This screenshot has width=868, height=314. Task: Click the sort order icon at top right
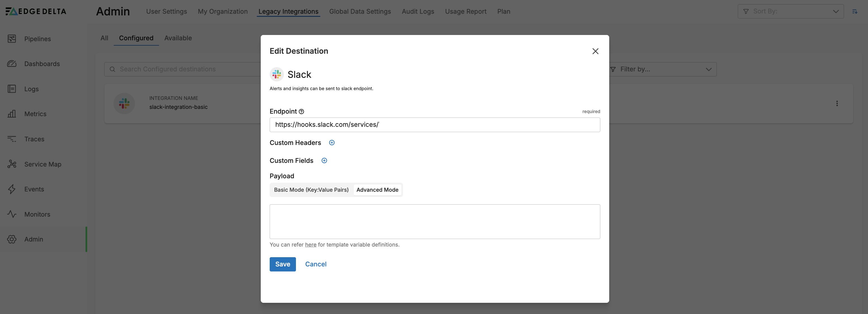point(855,11)
